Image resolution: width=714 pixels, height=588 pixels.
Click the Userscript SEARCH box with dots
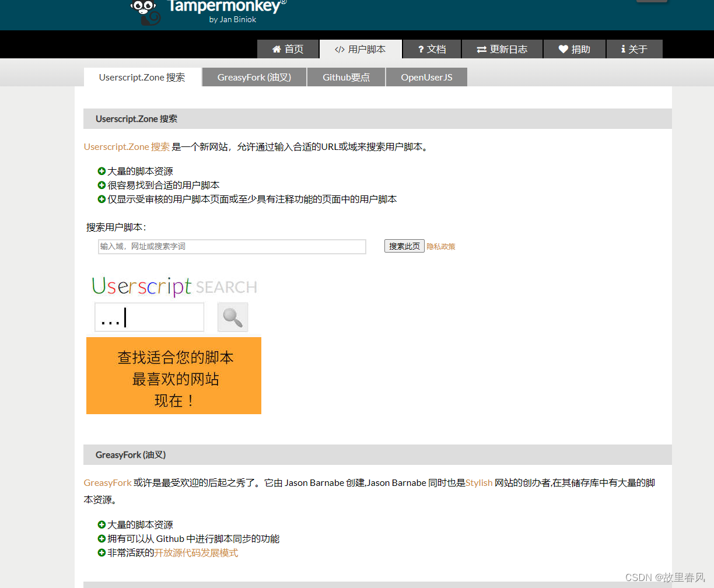[149, 317]
